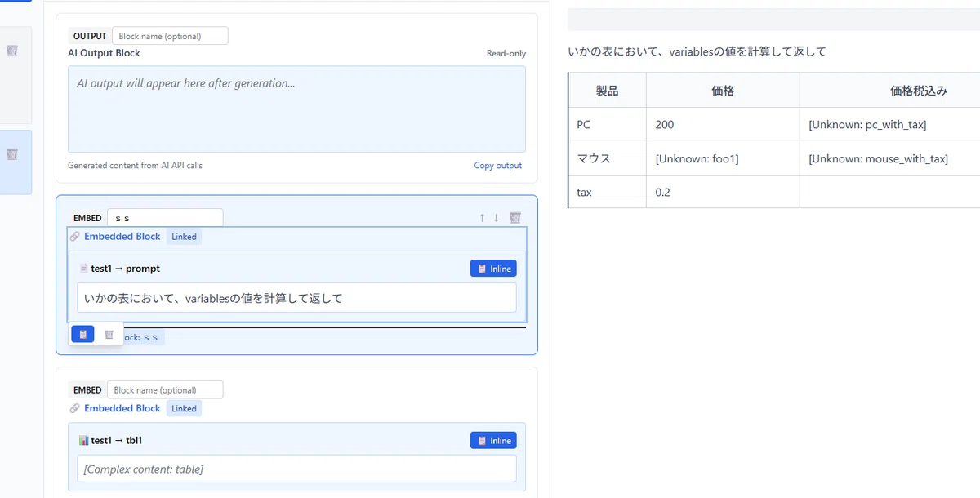980x498 pixels.
Task: Click the Copy output link
Action: pyautogui.click(x=498, y=165)
